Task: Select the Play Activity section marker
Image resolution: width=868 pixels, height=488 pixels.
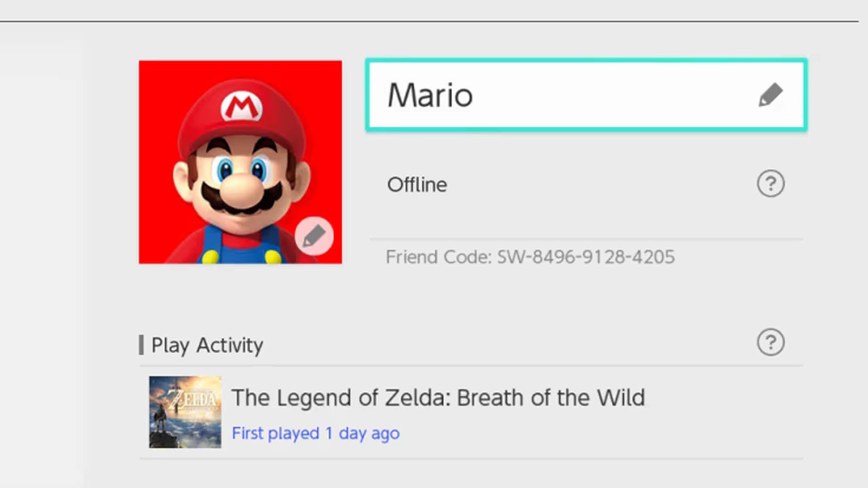Action: click(x=143, y=345)
